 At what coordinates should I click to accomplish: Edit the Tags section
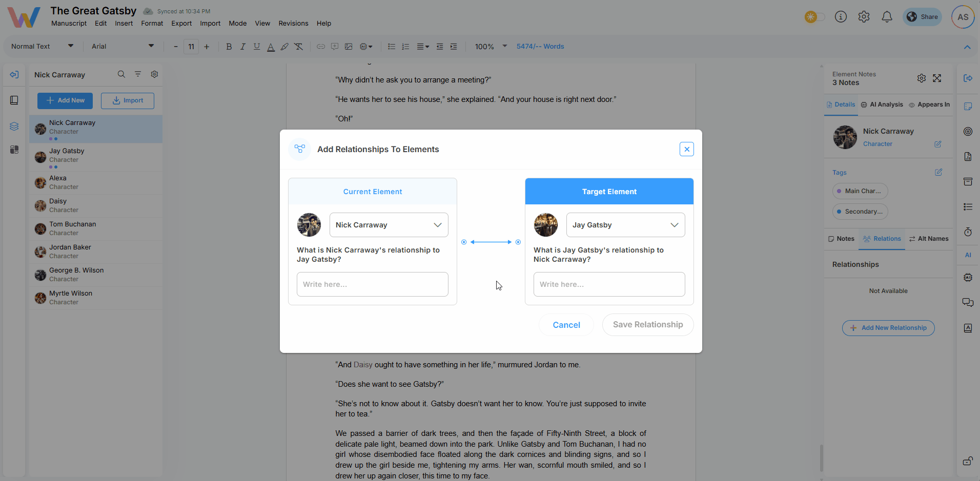[938, 173]
